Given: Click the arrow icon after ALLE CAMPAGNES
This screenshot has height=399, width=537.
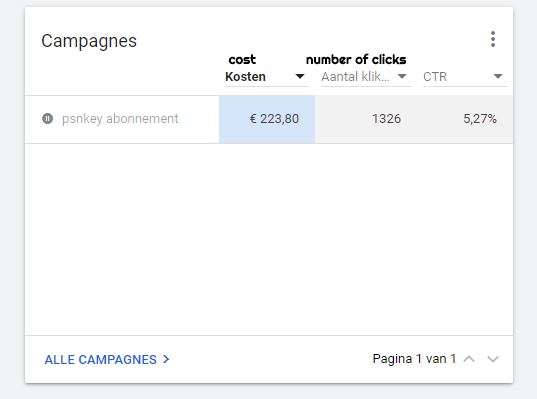Looking at the screenshot, I should click(166, 359).
